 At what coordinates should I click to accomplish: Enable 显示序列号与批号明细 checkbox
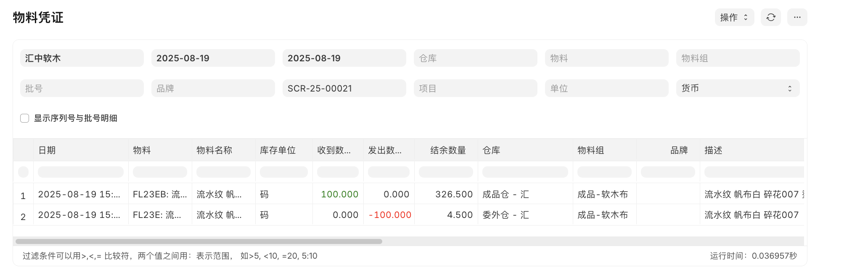point(25,118)
